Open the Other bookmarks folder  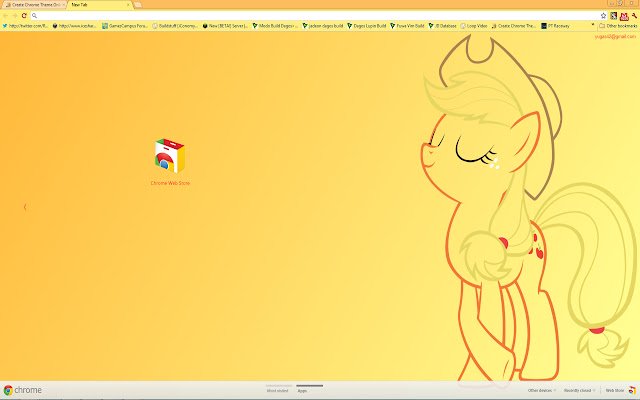[618, 26]
